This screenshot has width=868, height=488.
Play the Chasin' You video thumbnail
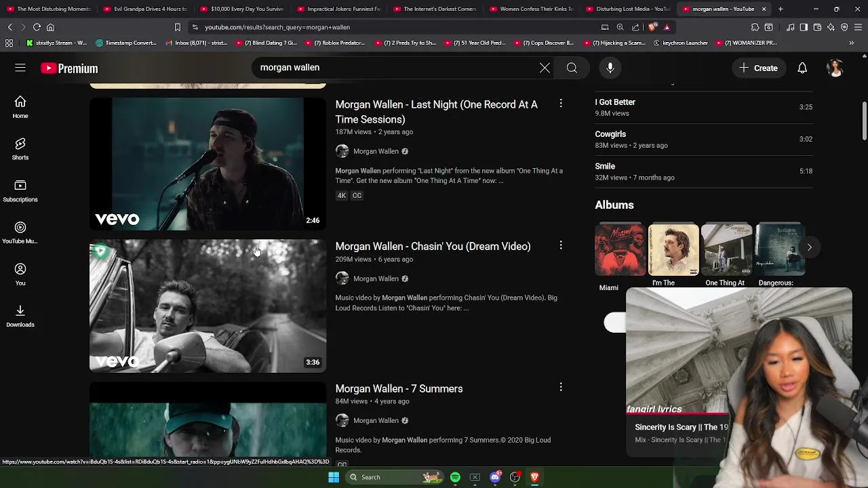pyautogui.click(x=208, y=306)
